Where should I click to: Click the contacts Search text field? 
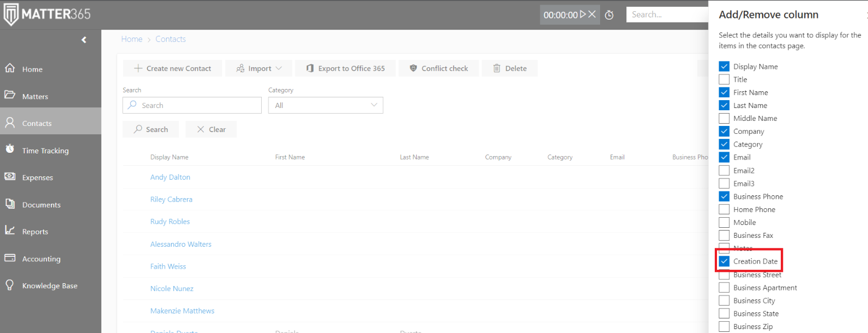pyautogui.click(x=192, y=105)
